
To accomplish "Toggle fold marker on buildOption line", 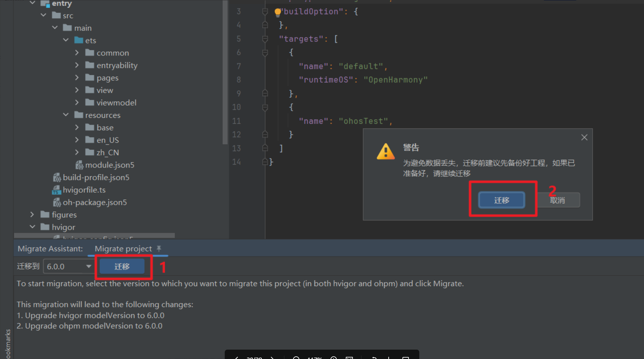I will point(265,12).
